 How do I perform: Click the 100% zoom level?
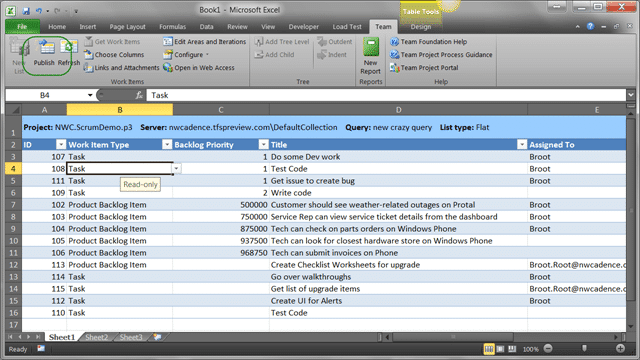[x=531, y=349]
